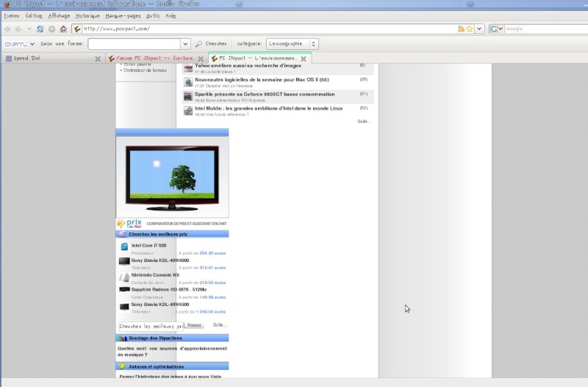This screenshot has width=588, height=387.
Task: Open Sapphire Radeon HD 4870 listing
Action: tap(169, 290)
